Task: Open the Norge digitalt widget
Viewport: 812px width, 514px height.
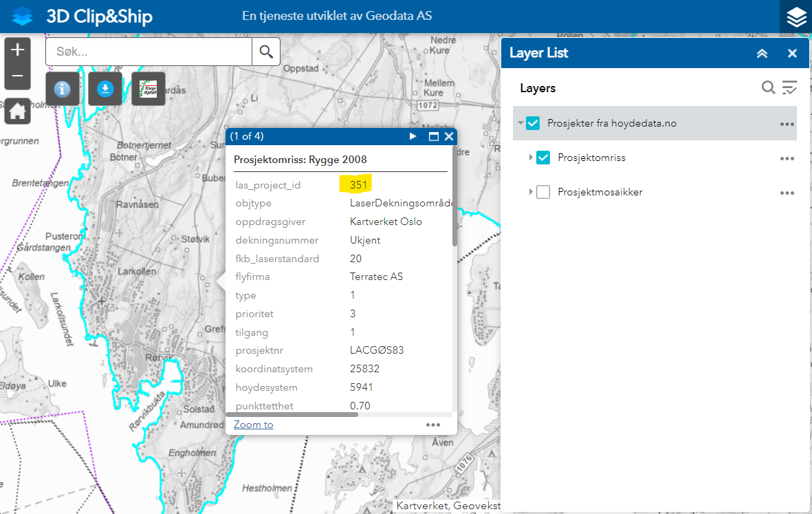Action: point(148,89)
